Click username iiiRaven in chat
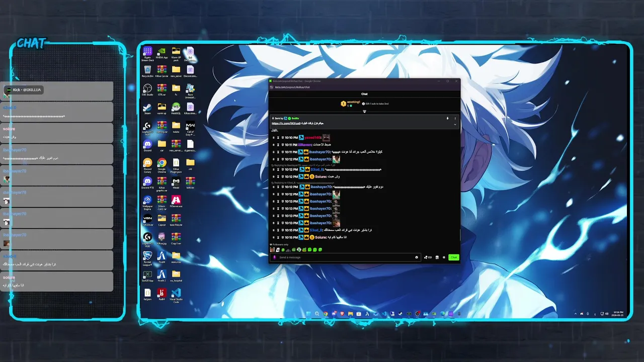This screenshot has width=644, height=362. point(305,145)
